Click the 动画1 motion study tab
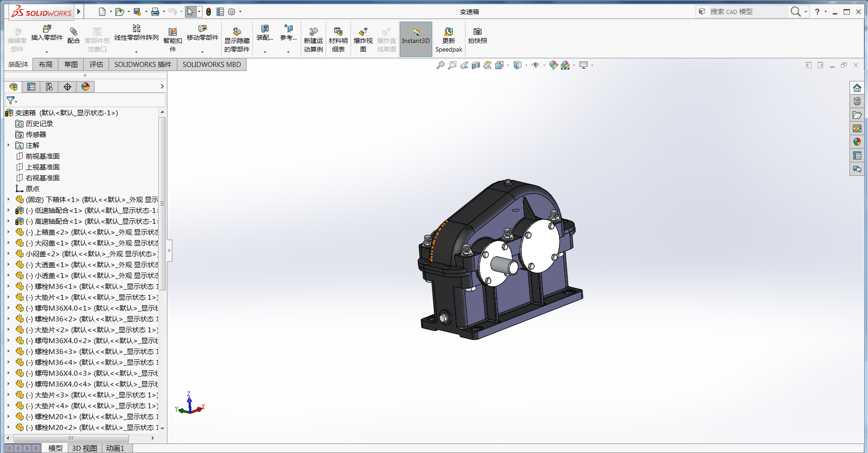This screenshot has width=868, height=453. [x=115, y=448]
